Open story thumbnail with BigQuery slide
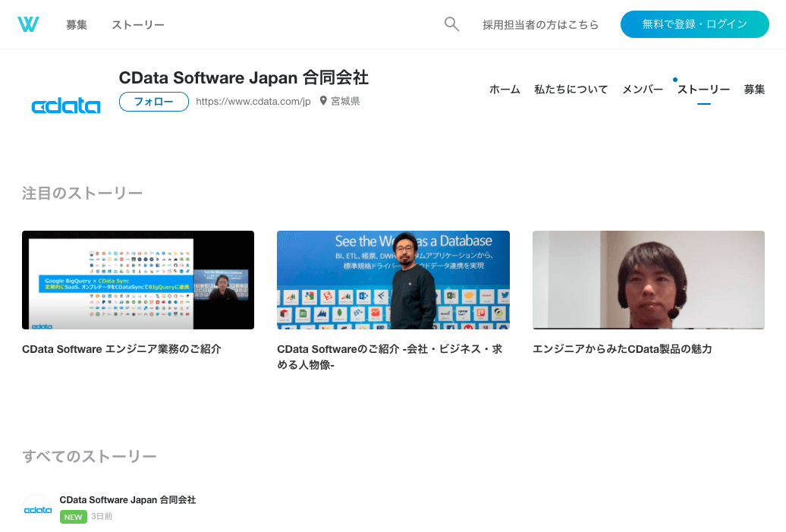Screen dimensions: 786x532 [x=138, y=280]
